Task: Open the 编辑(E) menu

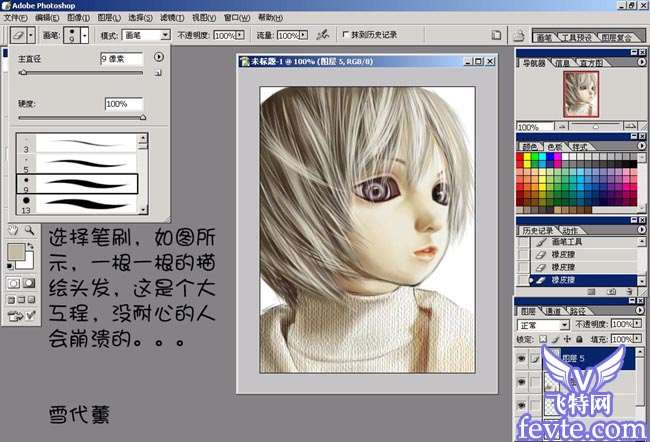Action: tap(47, 18)
